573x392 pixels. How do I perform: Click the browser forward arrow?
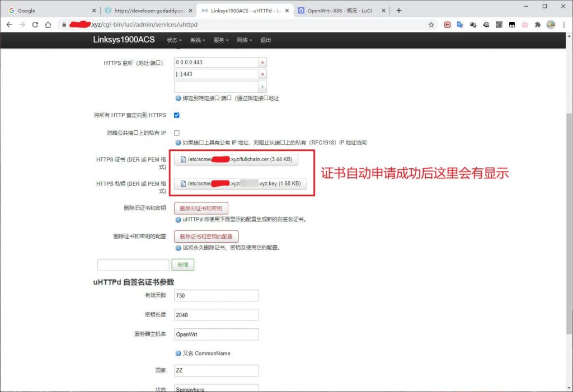pyautogui.click(x=22, y=25)
